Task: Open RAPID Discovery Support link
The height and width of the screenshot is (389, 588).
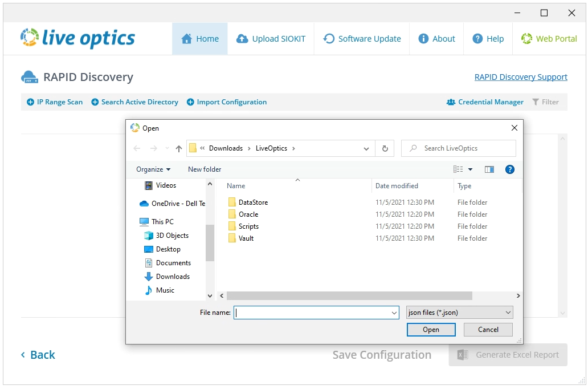Action: [x=521, y=77]
